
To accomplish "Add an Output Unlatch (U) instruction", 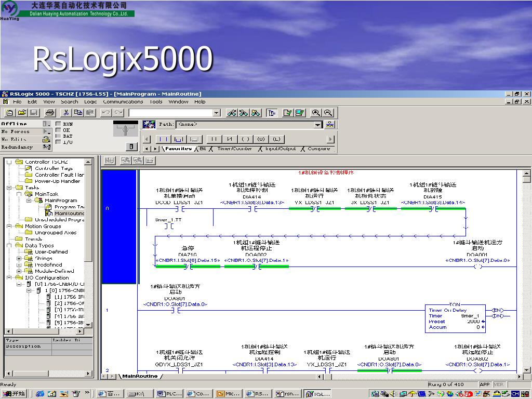I will (261, 139).
